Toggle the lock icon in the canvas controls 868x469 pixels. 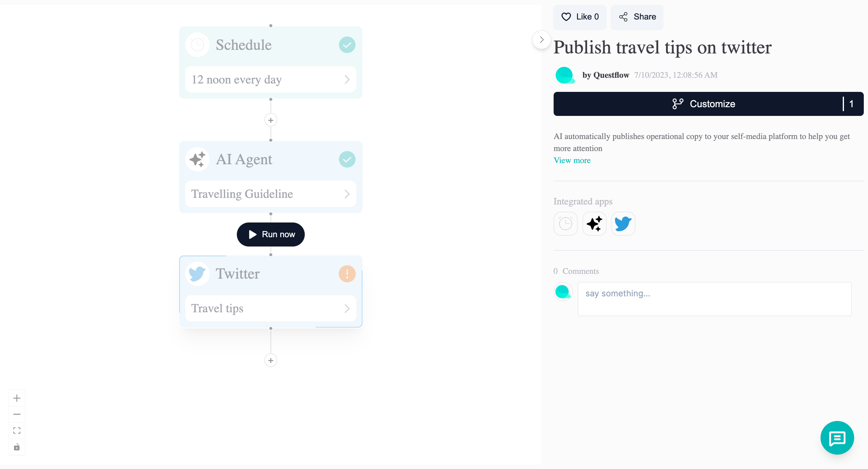point(17,447)
